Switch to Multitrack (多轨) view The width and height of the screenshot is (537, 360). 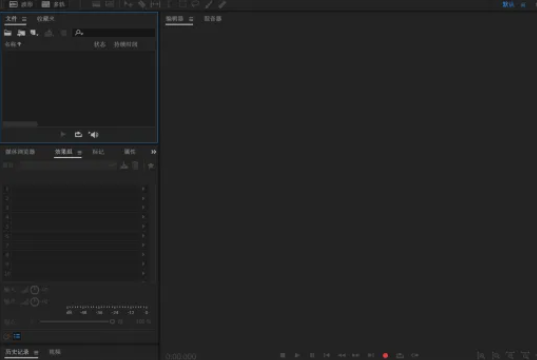tap(53, 4)
